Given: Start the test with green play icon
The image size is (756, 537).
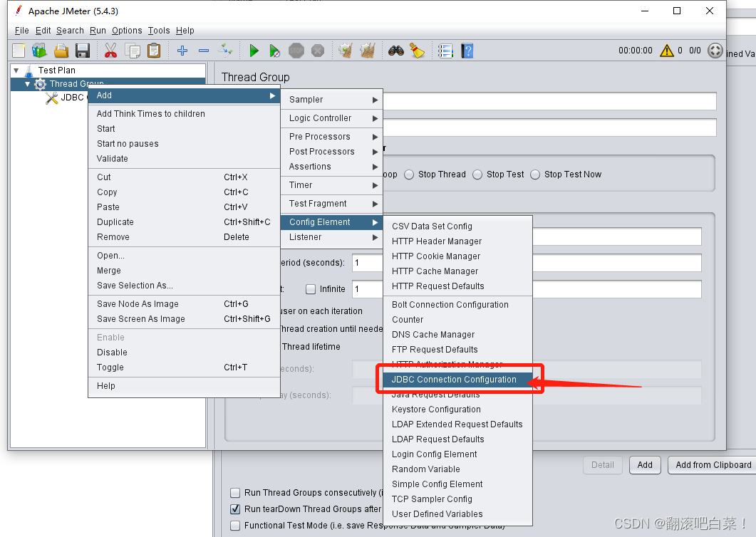Looking at the screenshot, I should [254, 50].
